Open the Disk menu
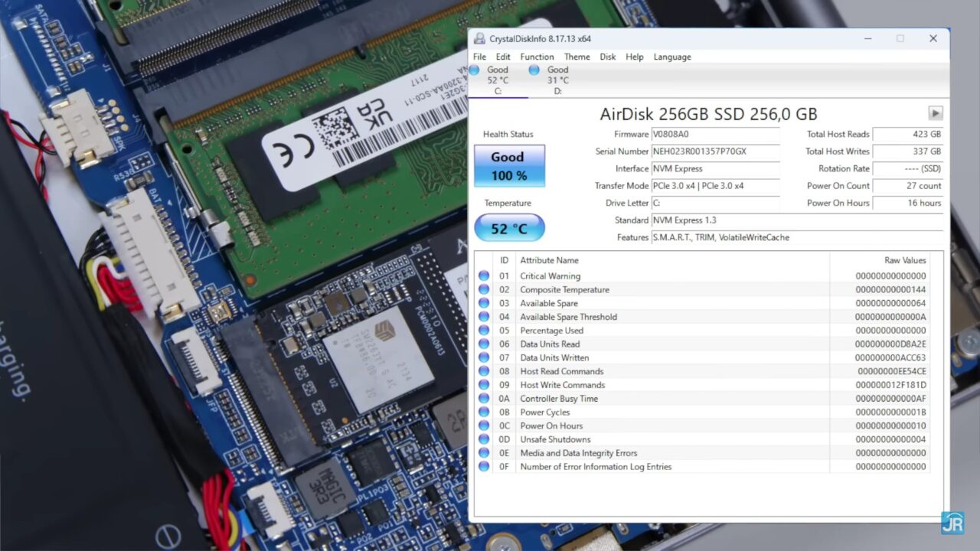Image resolution: width=980 pixels, height=551 pixels. [x=607, y=57]
